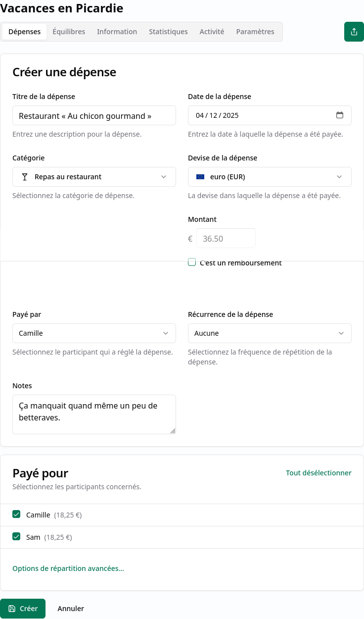This screenshot has width=364, height=619.
Task: Open the calendar date picker icon
Action: click(340, 115)
